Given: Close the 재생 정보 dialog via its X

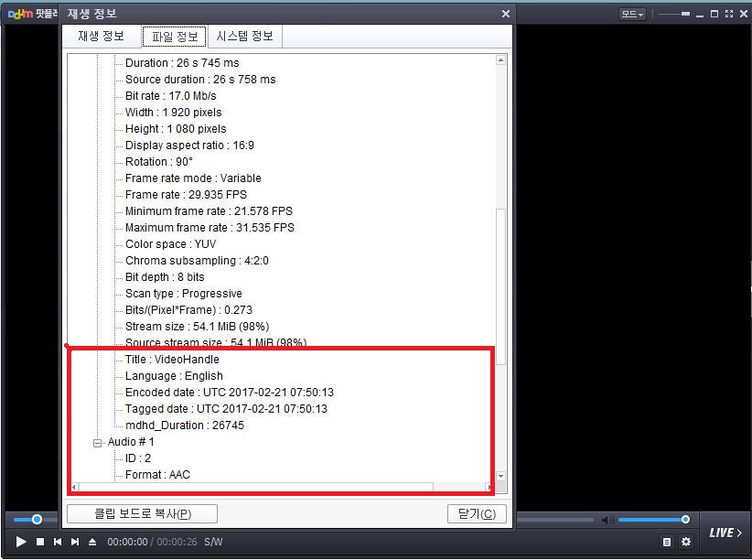Looking at the screenshot, I should point(506,14).
